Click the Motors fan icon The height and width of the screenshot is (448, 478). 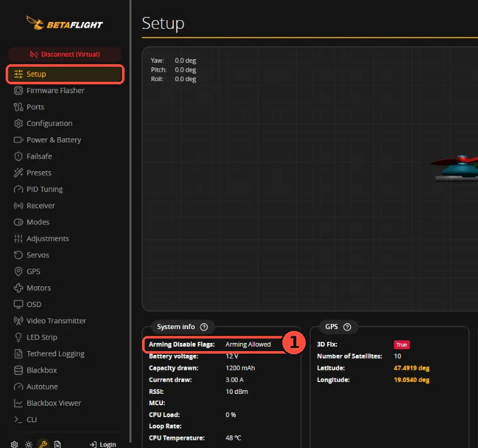coord(18,288)
